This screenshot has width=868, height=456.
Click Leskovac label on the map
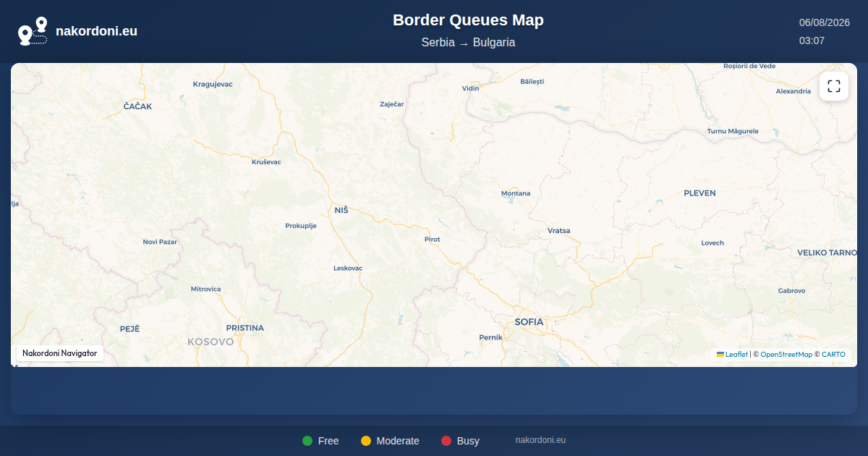click(348, 268)
